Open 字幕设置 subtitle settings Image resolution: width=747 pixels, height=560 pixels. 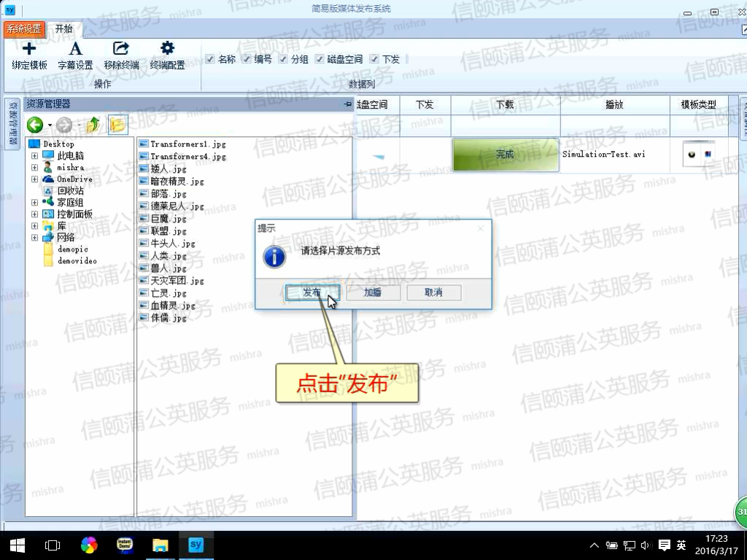click(75, 50)
